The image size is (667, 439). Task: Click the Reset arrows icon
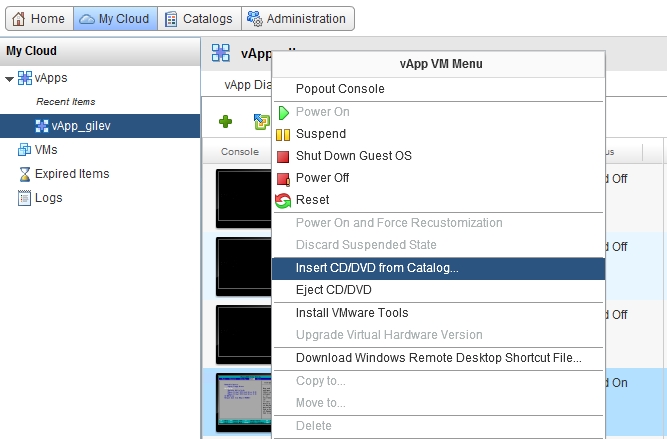[283, 200]
